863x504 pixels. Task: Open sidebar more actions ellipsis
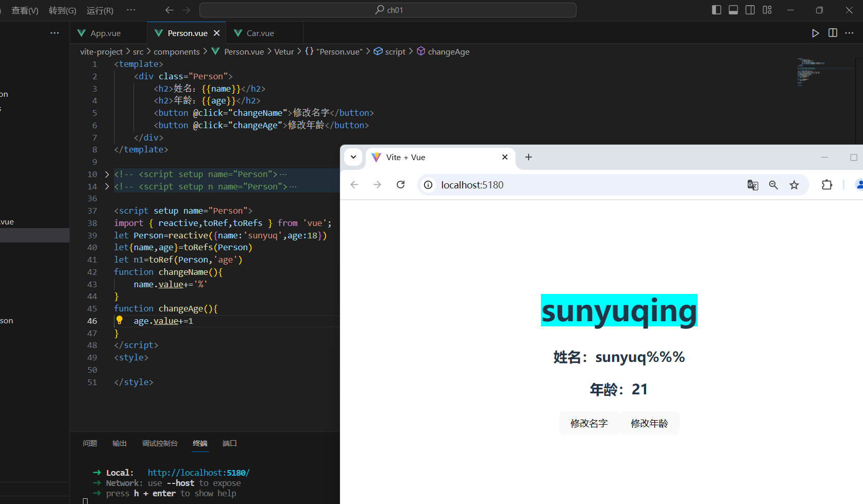tap(55, 33)
